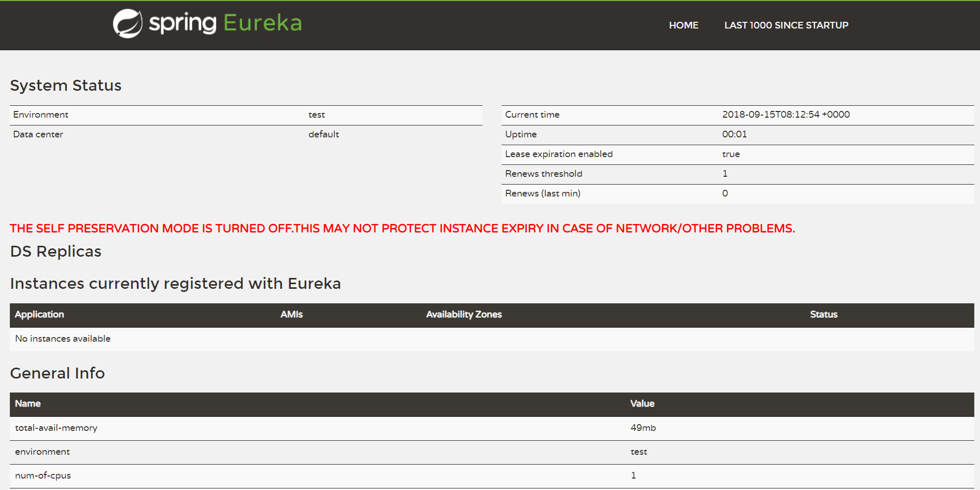Click the Renews (last min) label
980x490 pixels.
(x=543, y=193)
